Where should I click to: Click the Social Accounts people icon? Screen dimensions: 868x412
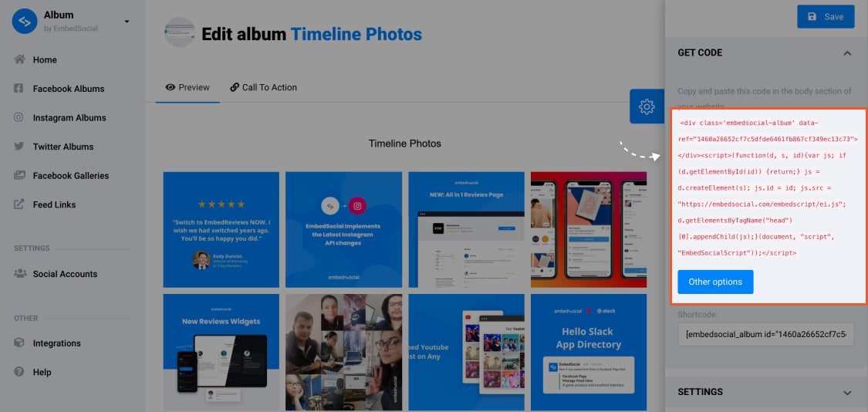click(20, 274)
